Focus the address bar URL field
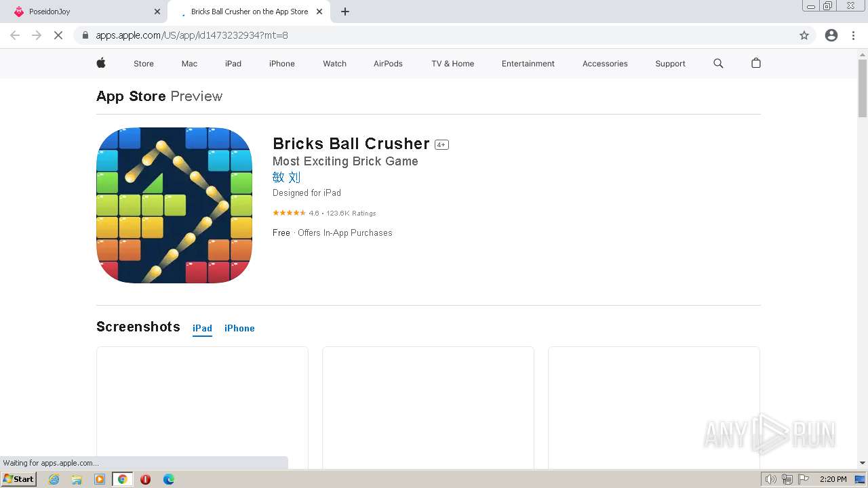The width and height of the screenshot is (868, 488). (x=434, y=35)
